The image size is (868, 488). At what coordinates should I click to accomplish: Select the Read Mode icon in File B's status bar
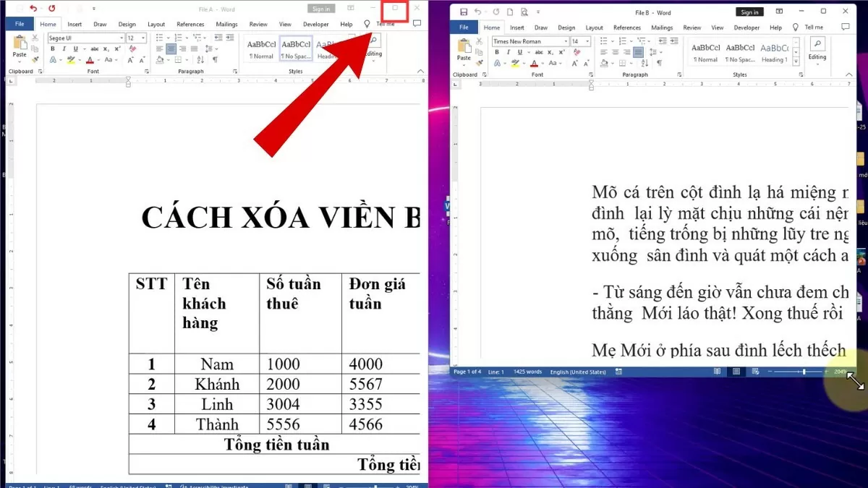(717, 372)
